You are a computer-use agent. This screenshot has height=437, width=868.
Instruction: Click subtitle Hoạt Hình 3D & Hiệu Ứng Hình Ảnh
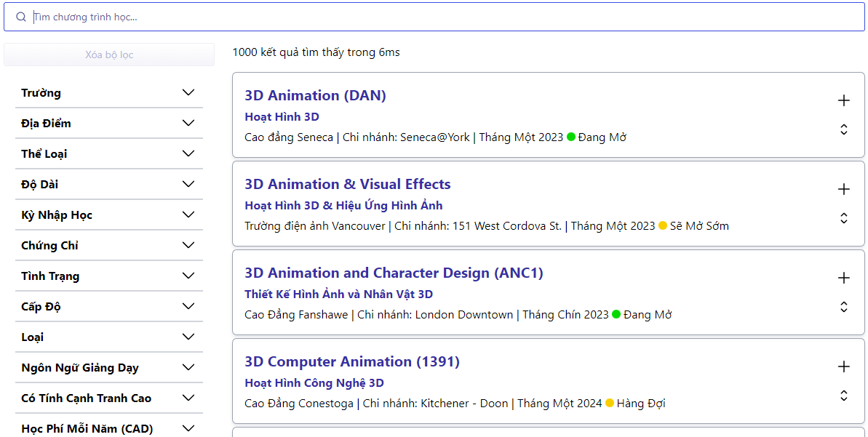point(343,205)
